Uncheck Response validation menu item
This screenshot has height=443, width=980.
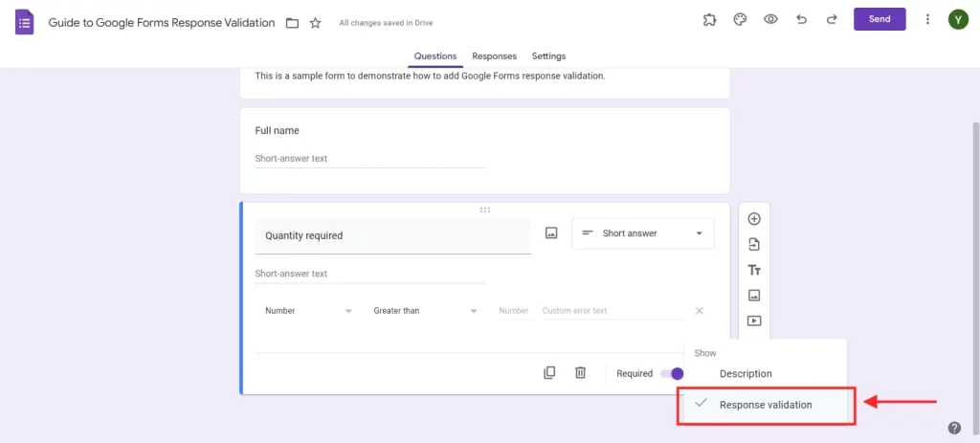pyautogui.click(x=766, y=405)
